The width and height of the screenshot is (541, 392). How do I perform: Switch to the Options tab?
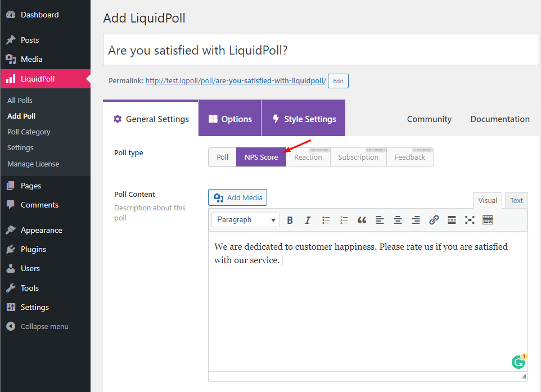tap(230, 119)
